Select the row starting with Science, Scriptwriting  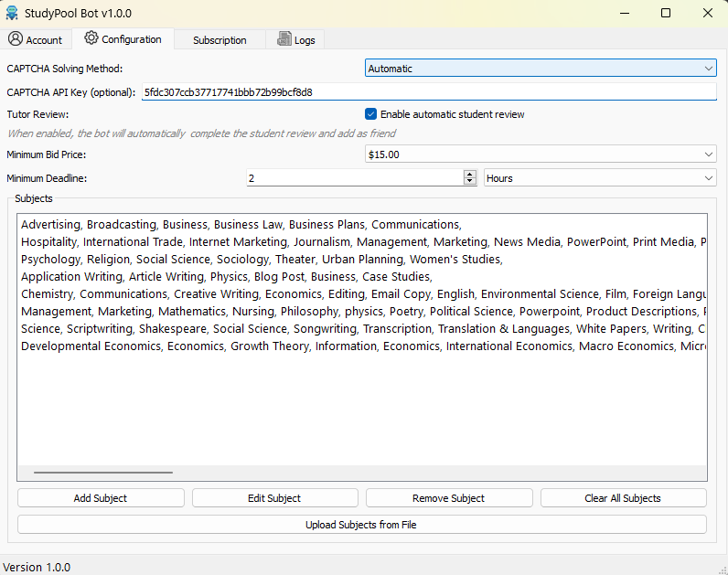point(362,329)
